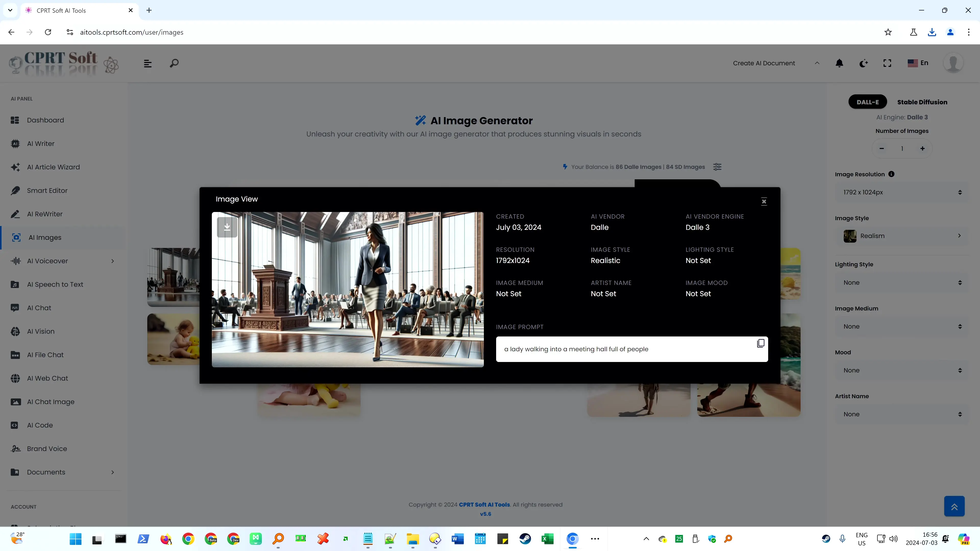The width and height of the screenshot is (980, 551).
Task: Select Dashboard from AI Panel
Action: click(x=46, y=120)
